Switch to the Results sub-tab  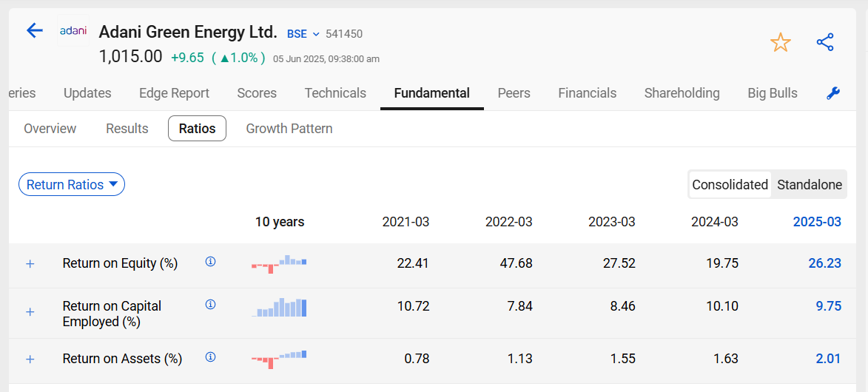[127, 129]
